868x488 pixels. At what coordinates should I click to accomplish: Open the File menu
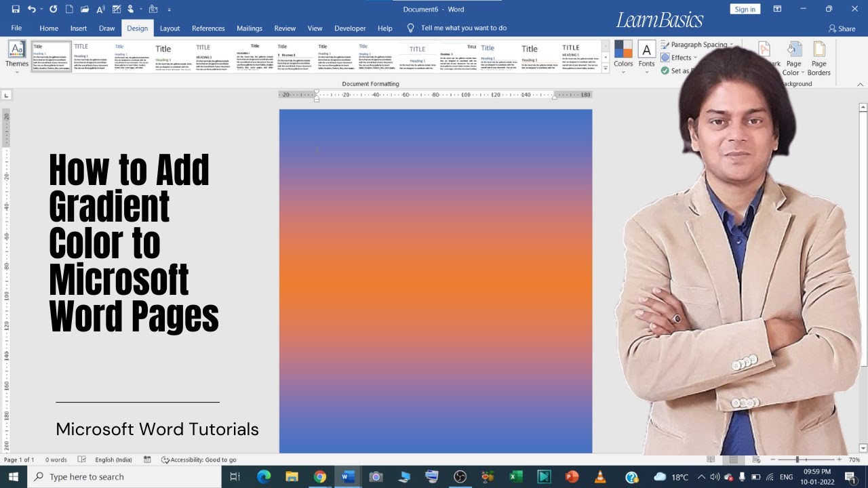(x=16, y=28)
